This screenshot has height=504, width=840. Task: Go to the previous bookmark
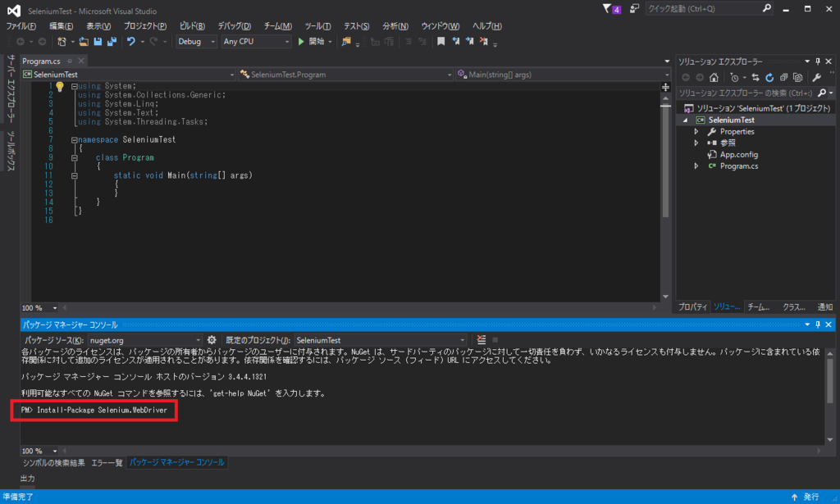click(x=455, y=41)
